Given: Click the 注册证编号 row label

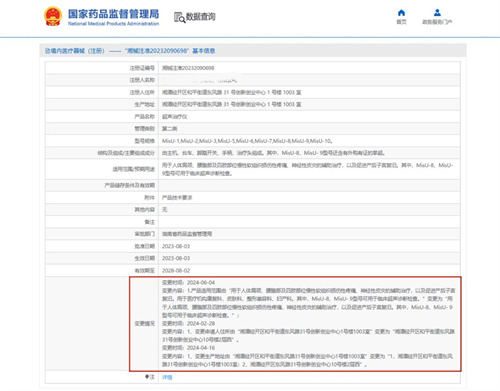Looking at the screenshot, I should coord(142,68).
